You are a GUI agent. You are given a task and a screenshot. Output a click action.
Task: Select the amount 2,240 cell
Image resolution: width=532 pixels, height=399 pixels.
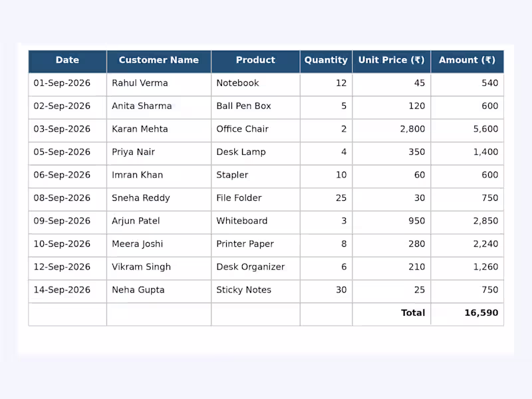(x=467, y=245)
